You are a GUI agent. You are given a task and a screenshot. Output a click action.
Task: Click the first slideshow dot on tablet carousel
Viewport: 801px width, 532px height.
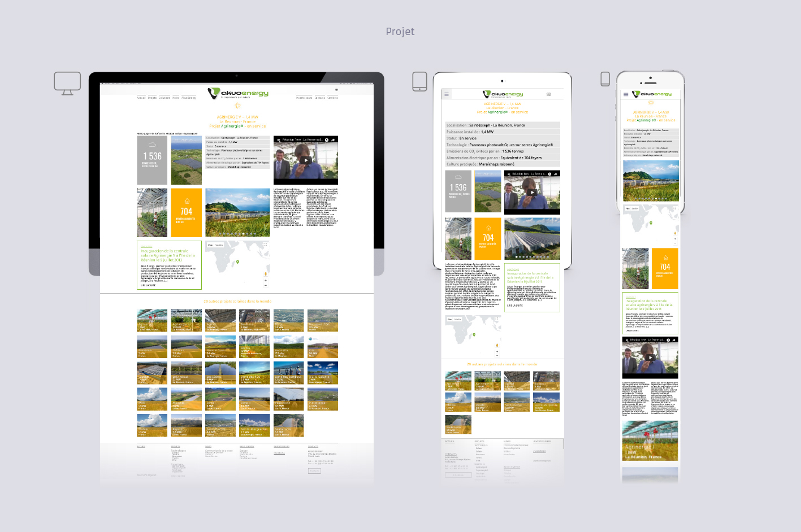pos(517,257)
